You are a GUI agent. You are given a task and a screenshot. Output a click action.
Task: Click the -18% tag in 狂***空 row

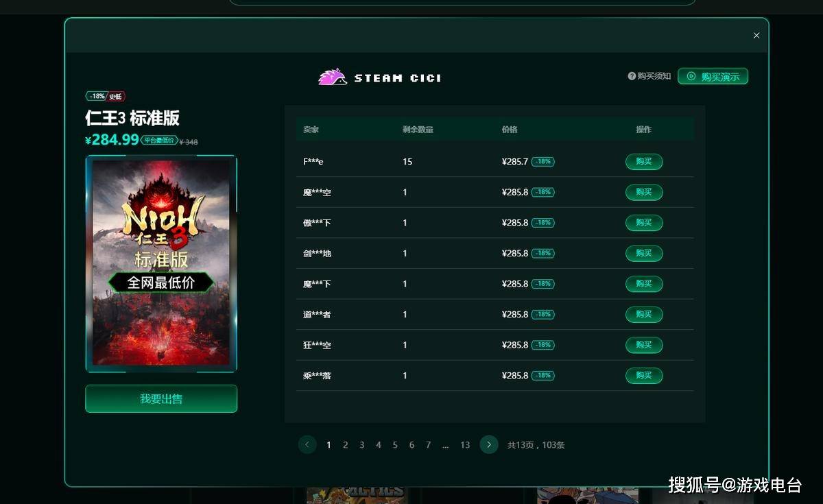543,345
